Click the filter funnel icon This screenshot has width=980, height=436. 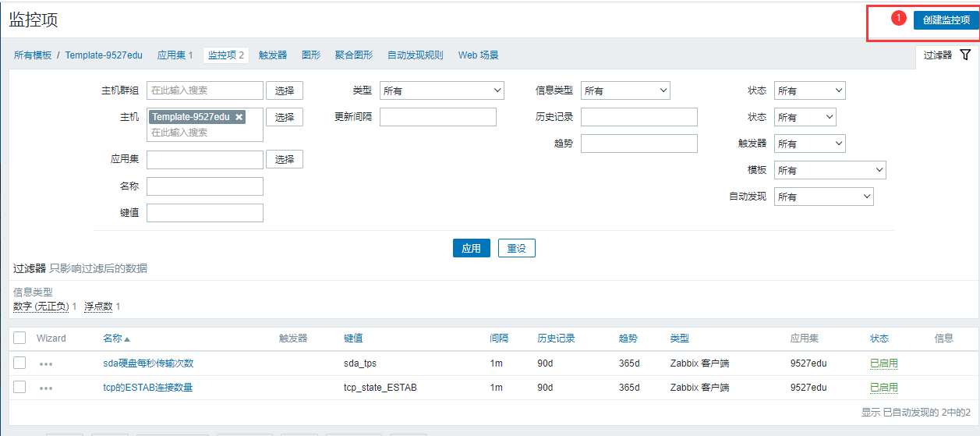(x=965, y=55)
